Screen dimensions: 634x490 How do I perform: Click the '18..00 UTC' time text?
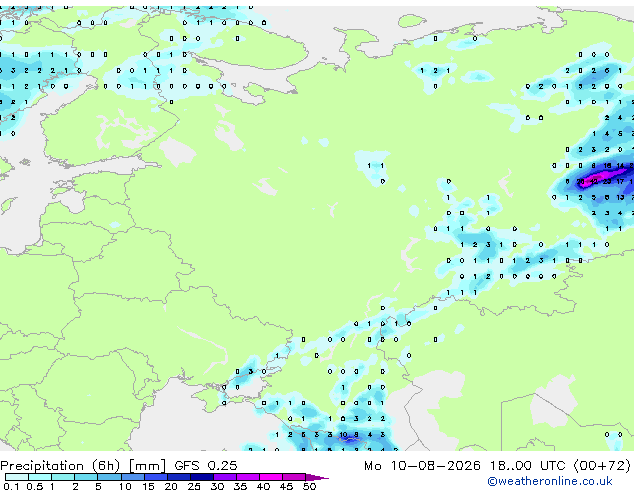click(x=528, y=466)
